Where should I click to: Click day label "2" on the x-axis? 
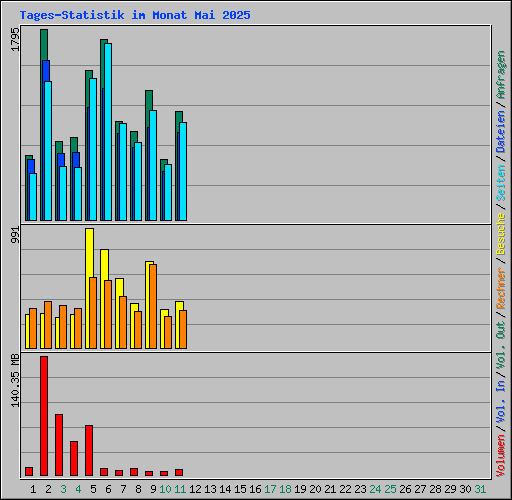(48, 489)
